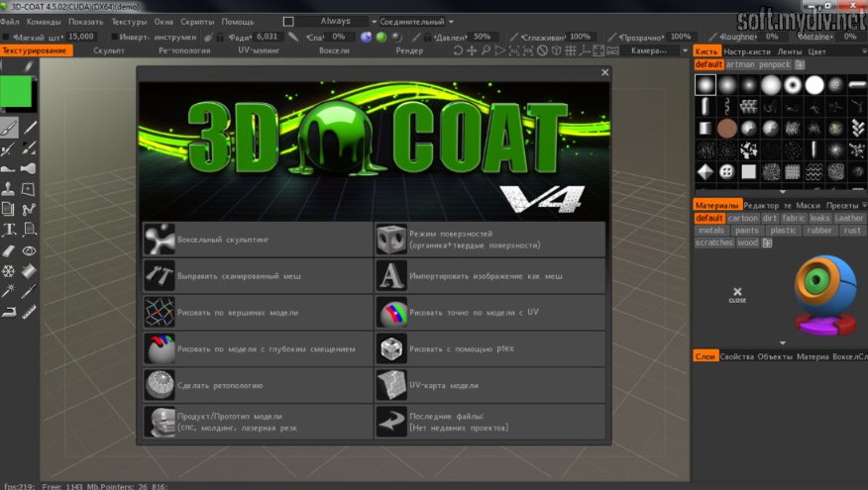Open the Always dropdown
The height and width of the screenshot is (490, 868).
333,21
